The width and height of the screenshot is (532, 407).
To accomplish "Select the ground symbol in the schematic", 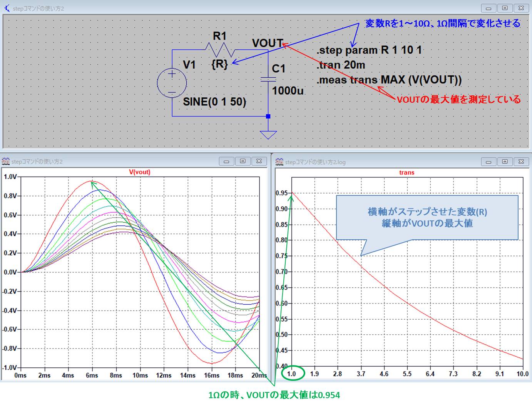I will tap(268, 135).
